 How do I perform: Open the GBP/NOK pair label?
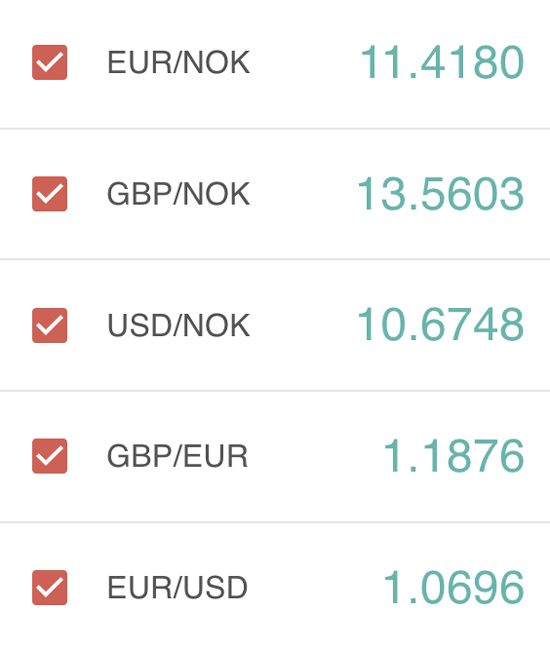coord(178,194)
